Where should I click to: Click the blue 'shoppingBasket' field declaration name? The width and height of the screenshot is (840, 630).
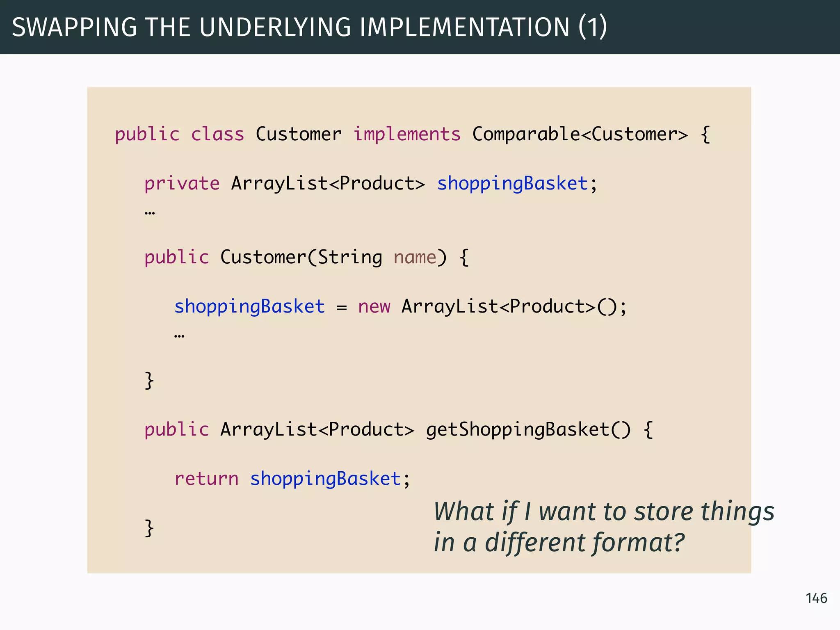[x=512, y=183]
